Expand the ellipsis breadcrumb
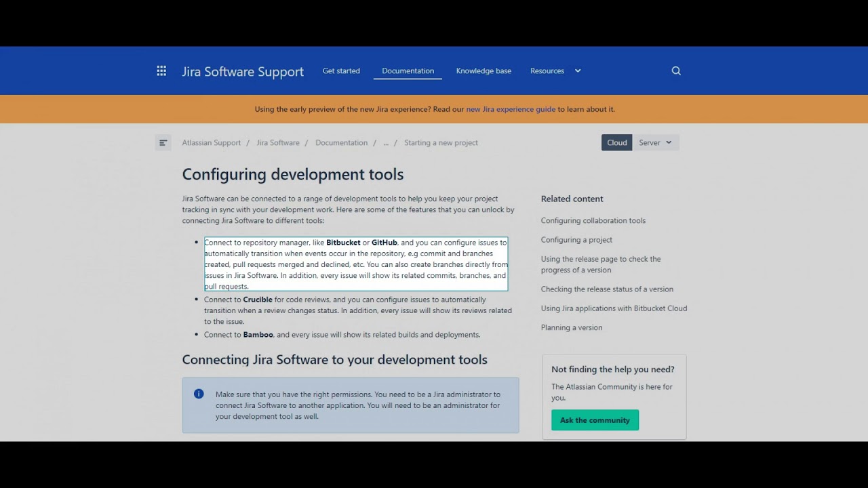 click(x=386, y=142)
